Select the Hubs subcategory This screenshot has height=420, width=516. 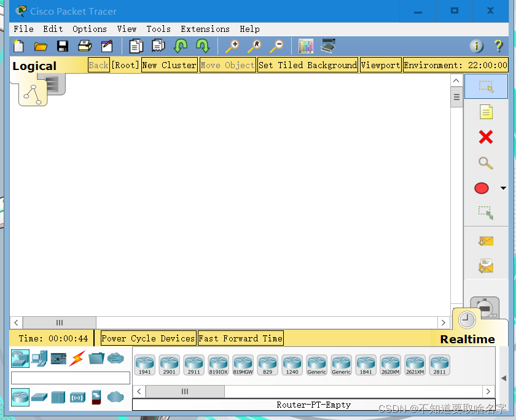click(58, 397)
